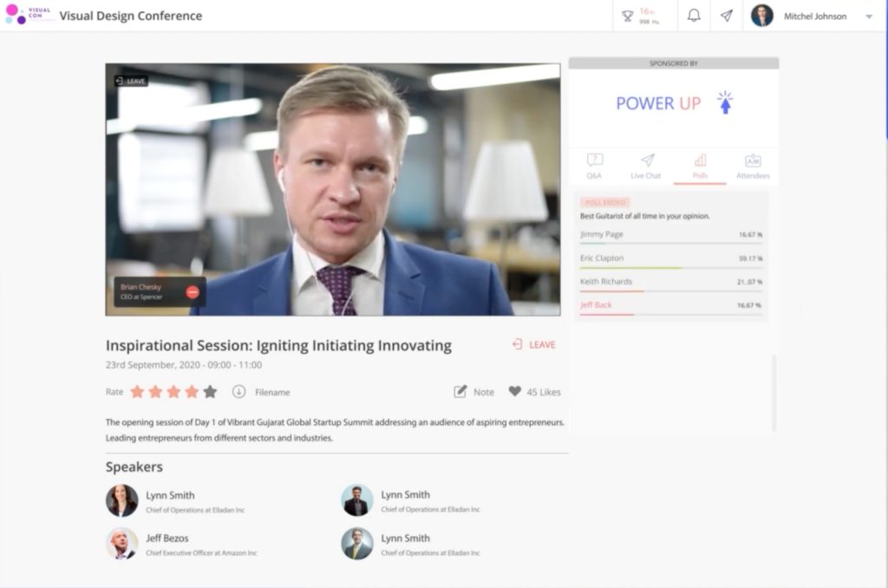Check notifications using the bell icon

pos(693,16)
